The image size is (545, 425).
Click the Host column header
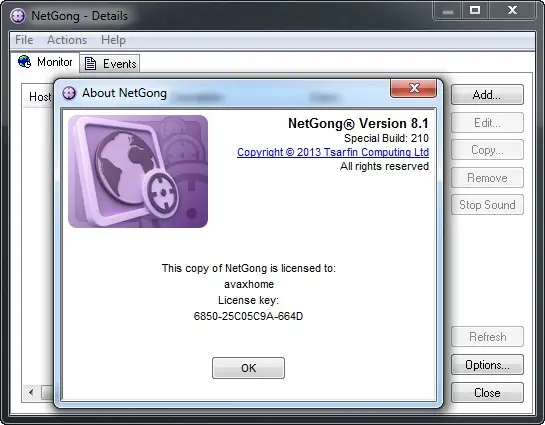tap(39, 96)
